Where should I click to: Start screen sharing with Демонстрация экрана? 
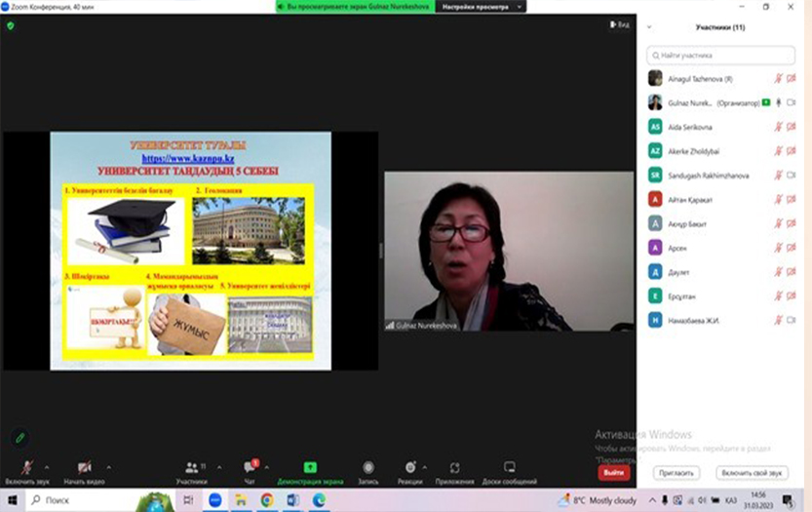coord(310,468)
